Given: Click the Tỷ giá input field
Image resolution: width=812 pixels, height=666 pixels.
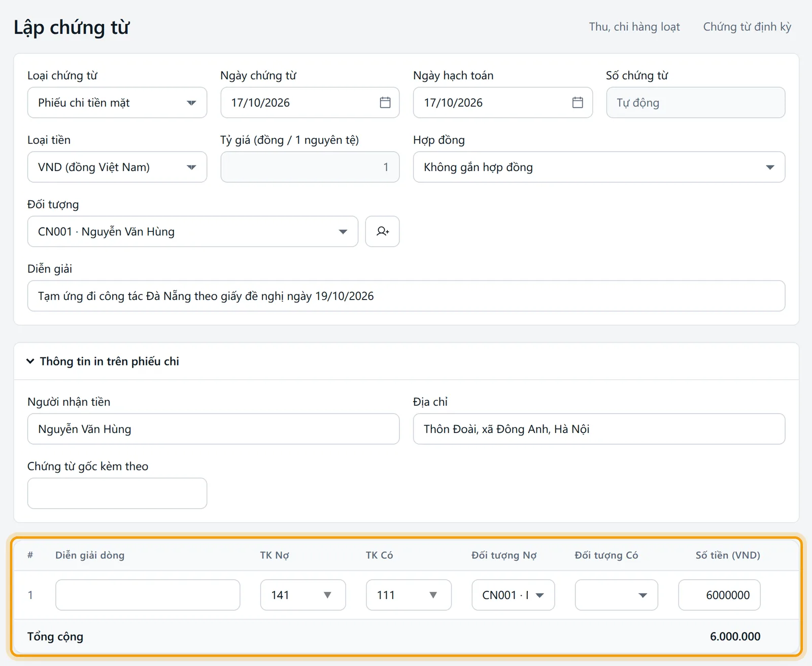Looking at the screenshot, I should [310, 167].
